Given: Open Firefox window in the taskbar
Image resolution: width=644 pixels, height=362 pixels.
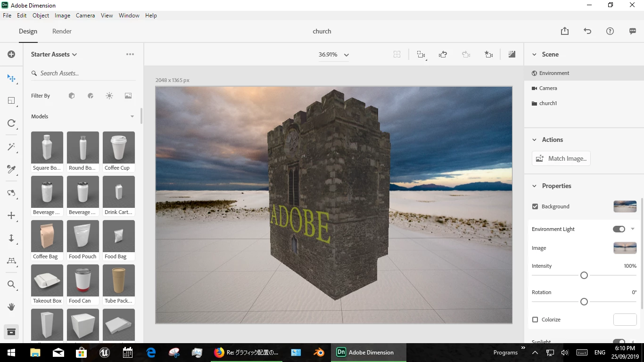Looking at the screenshot, I should (246, 352).
